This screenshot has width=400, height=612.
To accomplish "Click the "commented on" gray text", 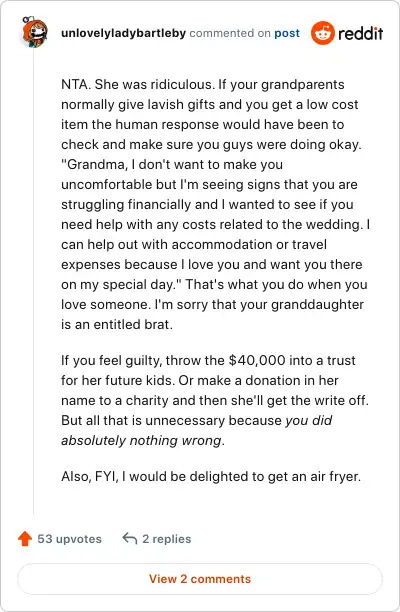I will point(230,33).
